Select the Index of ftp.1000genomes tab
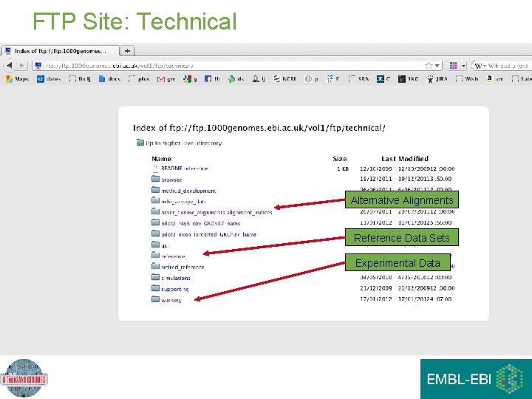 (x=60, y=51)
